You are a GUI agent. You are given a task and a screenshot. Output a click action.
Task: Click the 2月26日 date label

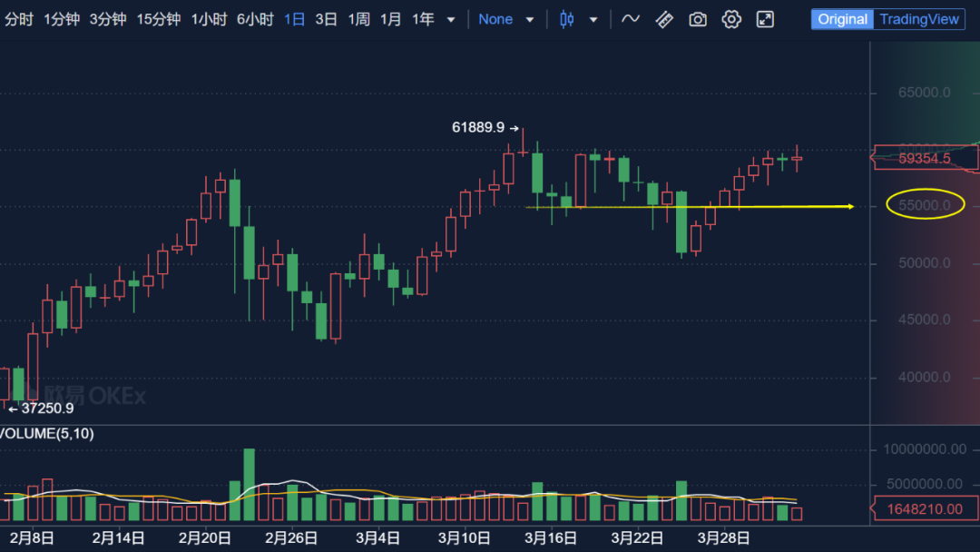point(290,538)
